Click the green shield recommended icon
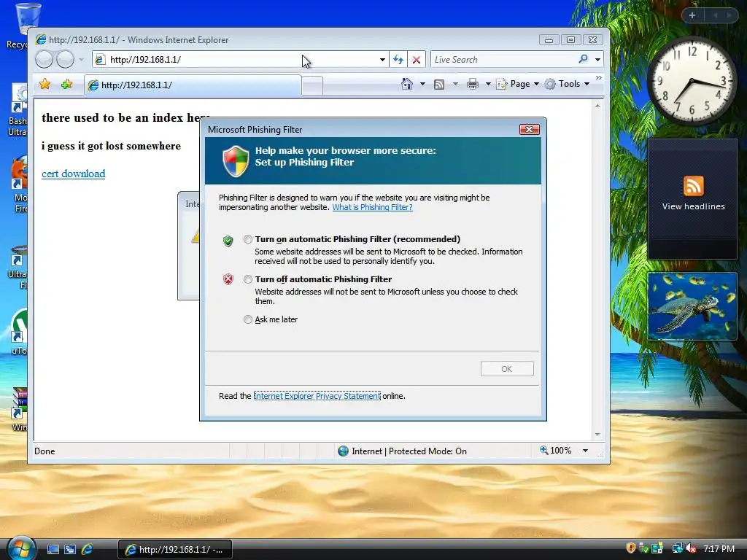 pos(228,241)
